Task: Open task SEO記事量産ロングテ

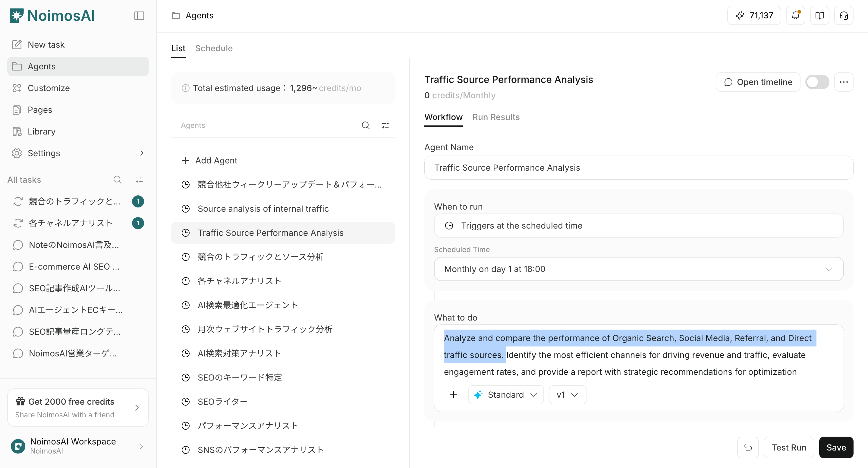Action: pos(78,331)
